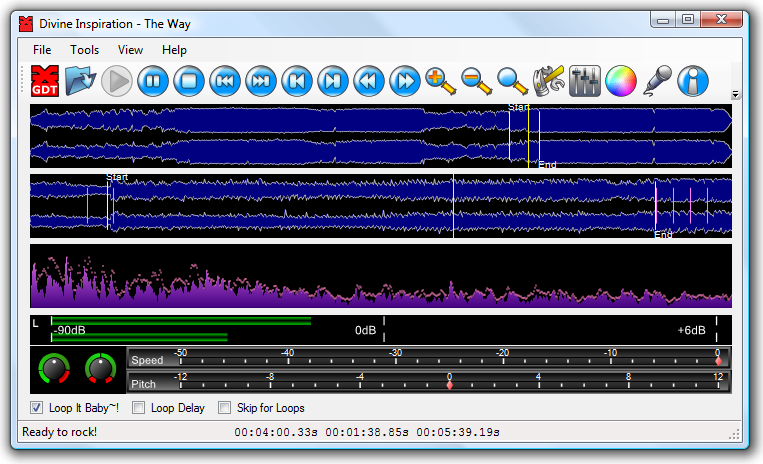Expand the toolbar overflow arrow
The image size is (763, 464).
coord(735,94)
